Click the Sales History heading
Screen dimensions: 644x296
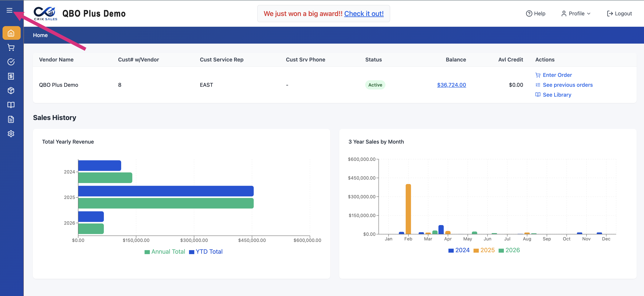click(x=55, y=118)
